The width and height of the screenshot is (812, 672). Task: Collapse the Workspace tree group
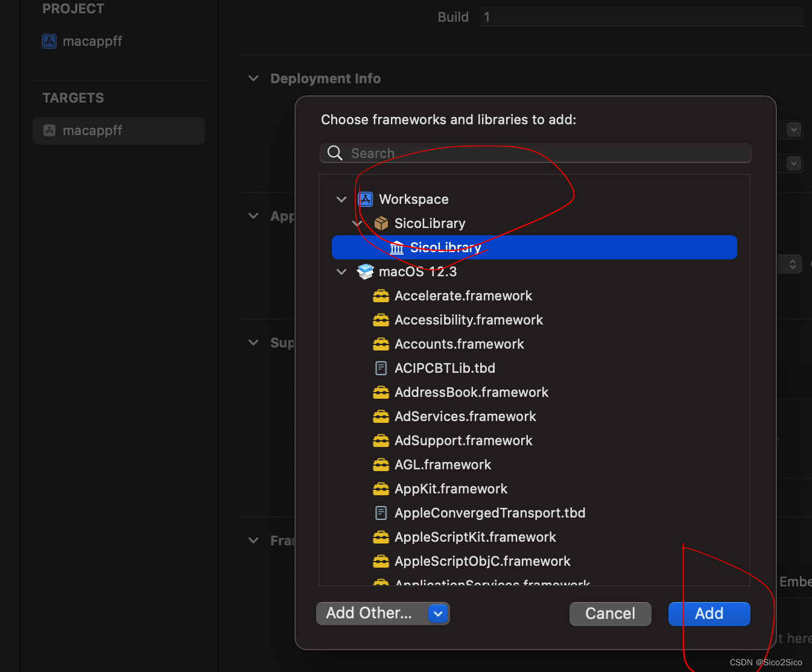click(x=341, y=199)
